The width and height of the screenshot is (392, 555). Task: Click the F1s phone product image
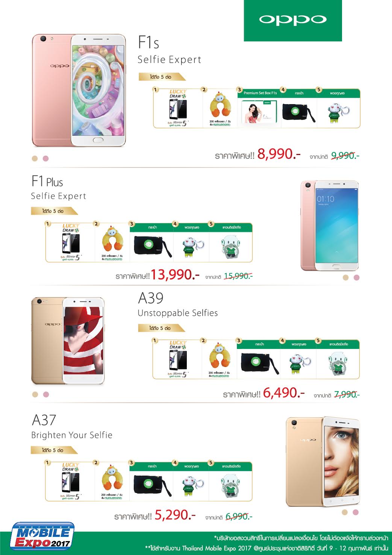79,90
